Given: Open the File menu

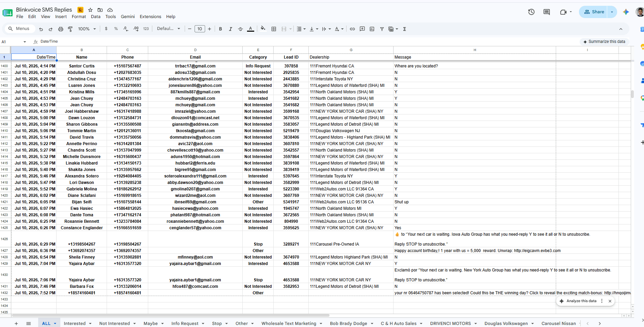Looking at the screenshot, I should (20, 17).
